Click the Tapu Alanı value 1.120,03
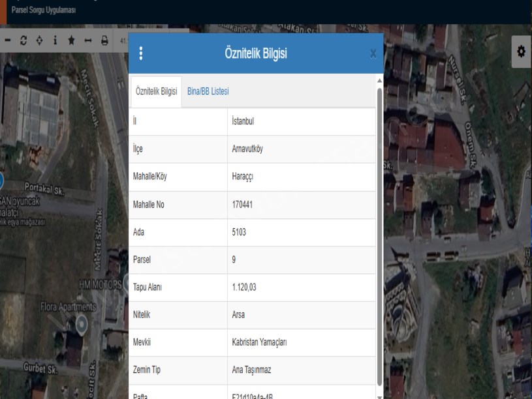532x399 pixels. [244, 287]
